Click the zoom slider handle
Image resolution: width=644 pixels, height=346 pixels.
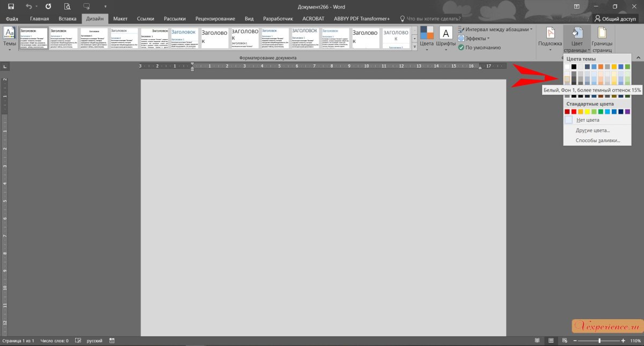click(599, 341)
